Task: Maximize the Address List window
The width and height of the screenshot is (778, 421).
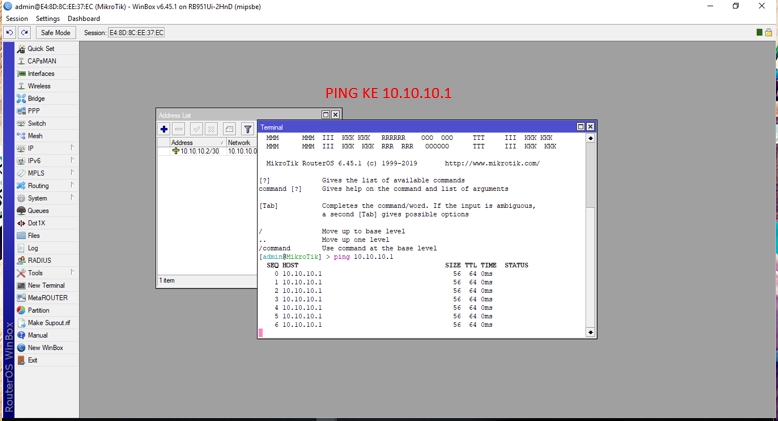Action: (325, 114)
